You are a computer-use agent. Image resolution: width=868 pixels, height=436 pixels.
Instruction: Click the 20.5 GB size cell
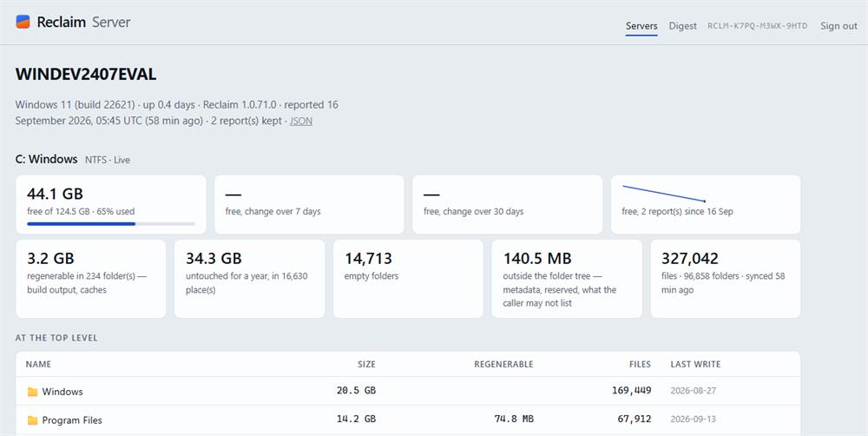pyautogui.click(x=356, y=391)
